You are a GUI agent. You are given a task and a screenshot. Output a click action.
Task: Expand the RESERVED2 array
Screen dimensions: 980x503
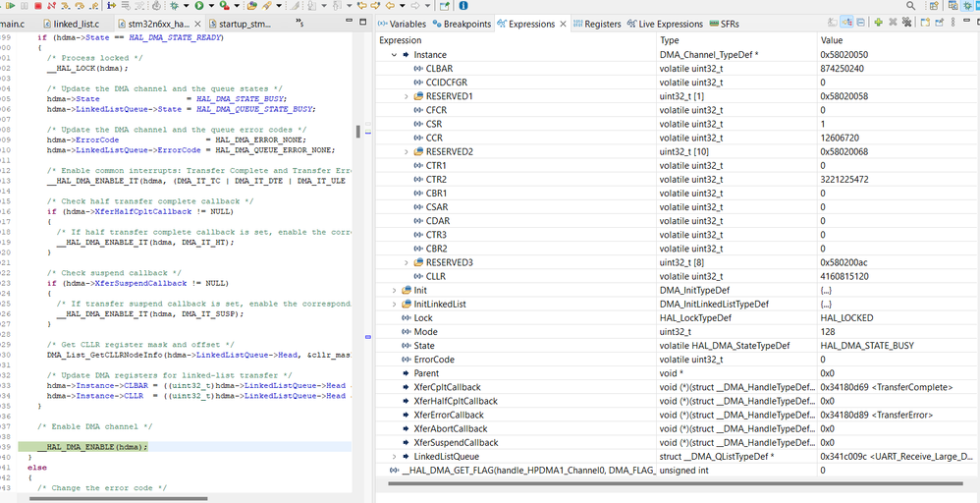pos(407,151)
